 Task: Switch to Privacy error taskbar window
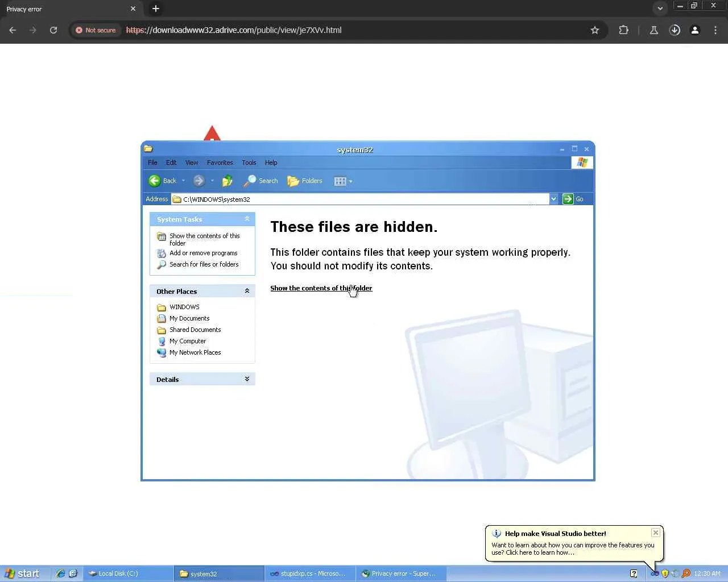401,573
